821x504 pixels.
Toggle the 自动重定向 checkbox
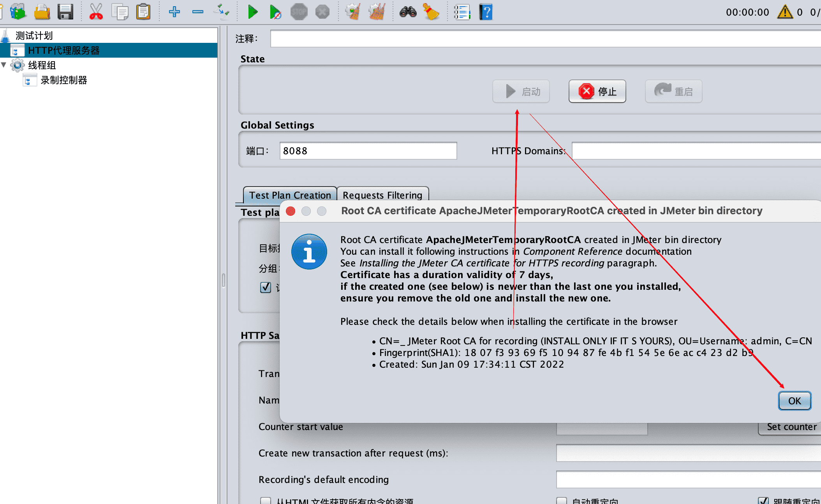[x=561, y=500]
